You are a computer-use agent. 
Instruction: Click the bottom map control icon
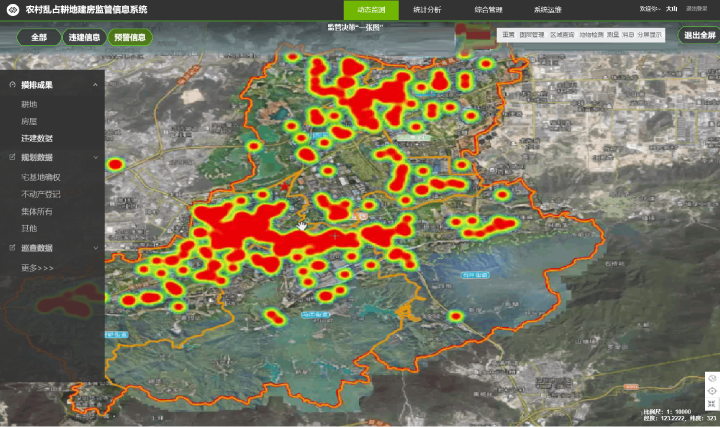coord(711,404)
